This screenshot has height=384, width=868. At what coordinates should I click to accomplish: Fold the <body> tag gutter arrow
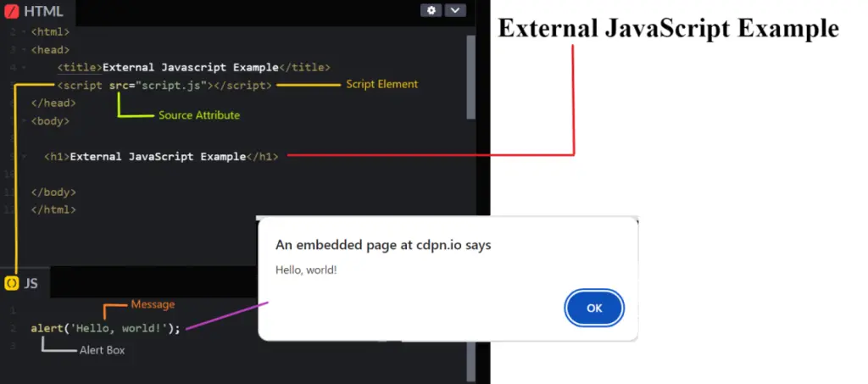pyautogui.click(x=24, y=120)
